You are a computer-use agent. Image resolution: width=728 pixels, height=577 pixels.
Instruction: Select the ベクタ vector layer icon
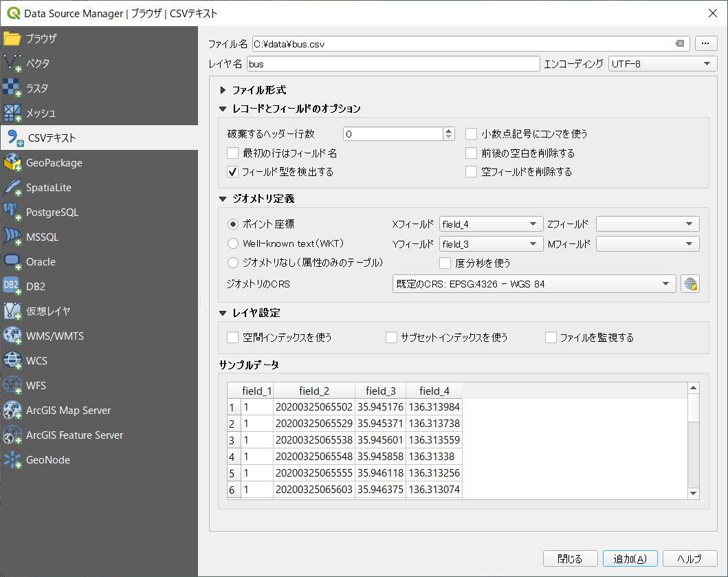(x=12, y=63)
